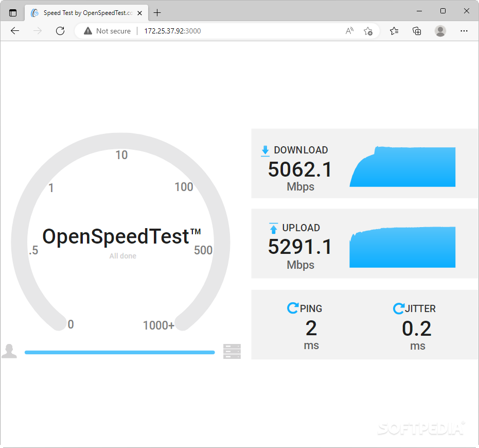
Task: Open the Collections panel
Action: click(417, 31)
